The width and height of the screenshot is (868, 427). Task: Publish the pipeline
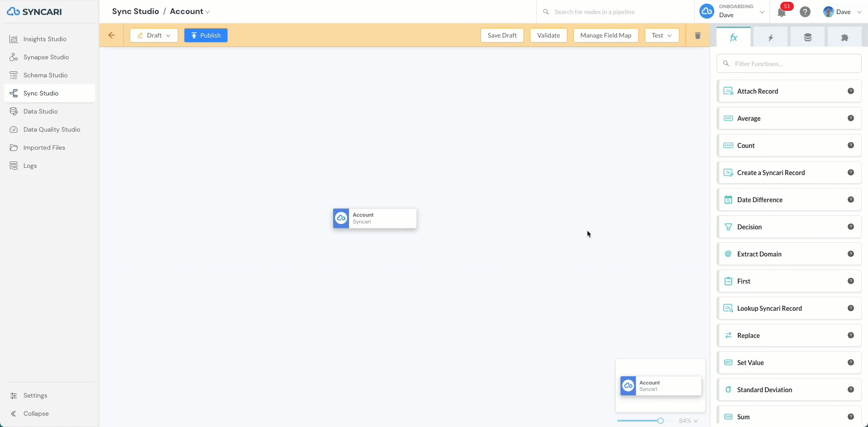206,35
